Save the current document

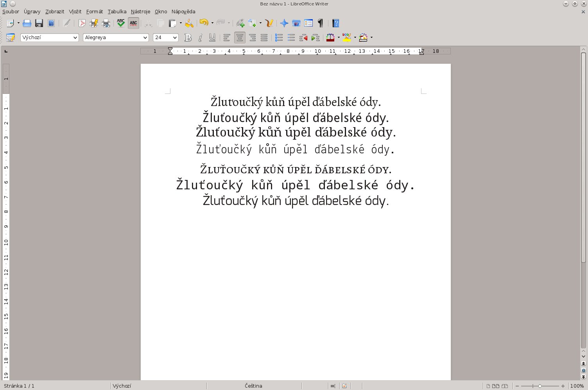[x=39, y=23]
